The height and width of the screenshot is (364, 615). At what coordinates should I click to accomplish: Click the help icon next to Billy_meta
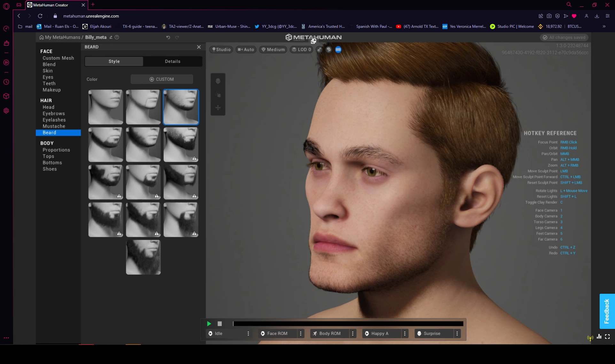pos(117,37)
